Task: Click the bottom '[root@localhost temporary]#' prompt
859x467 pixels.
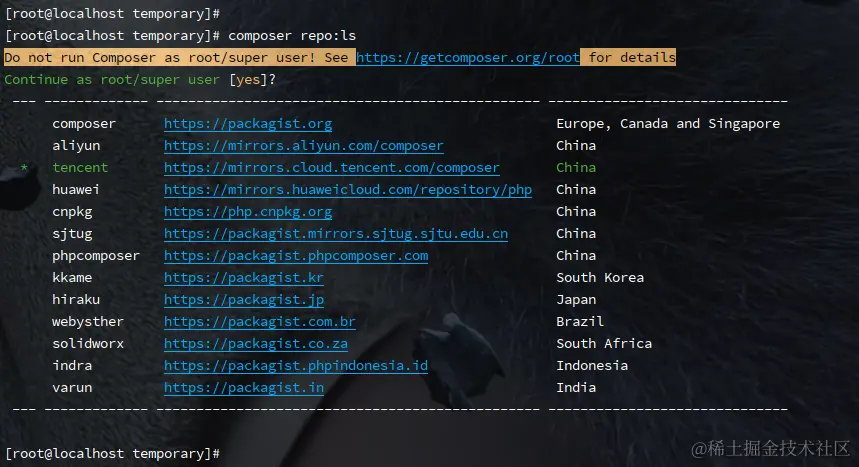Action: (112, 453)
